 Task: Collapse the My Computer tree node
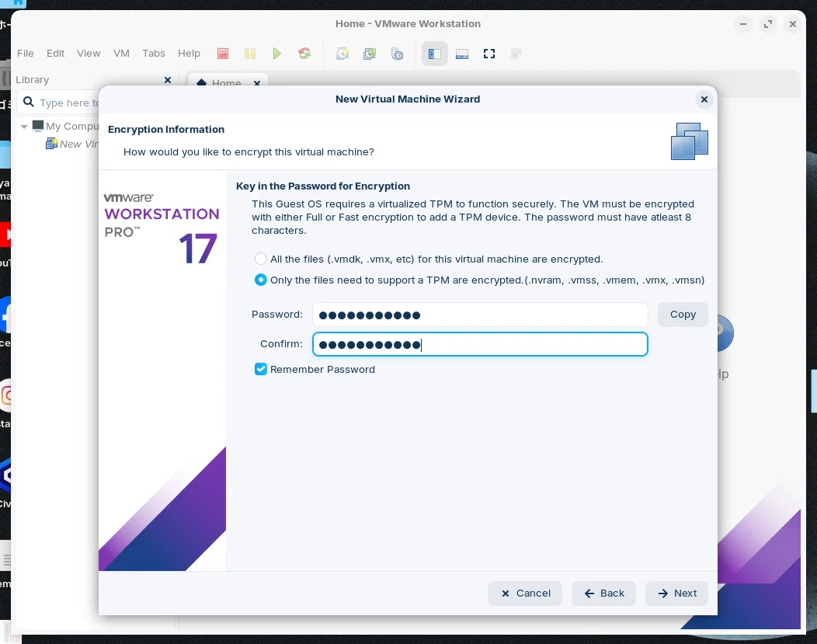tap(24, 126)
